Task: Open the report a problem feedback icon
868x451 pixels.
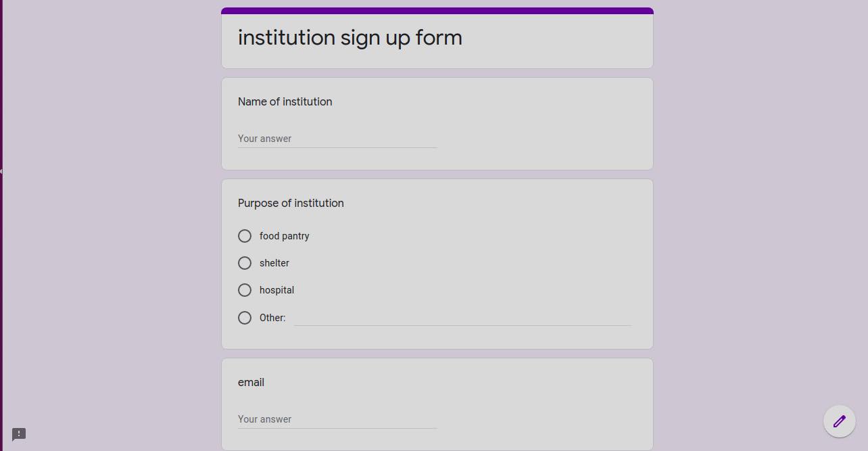Action: point(19,434)
